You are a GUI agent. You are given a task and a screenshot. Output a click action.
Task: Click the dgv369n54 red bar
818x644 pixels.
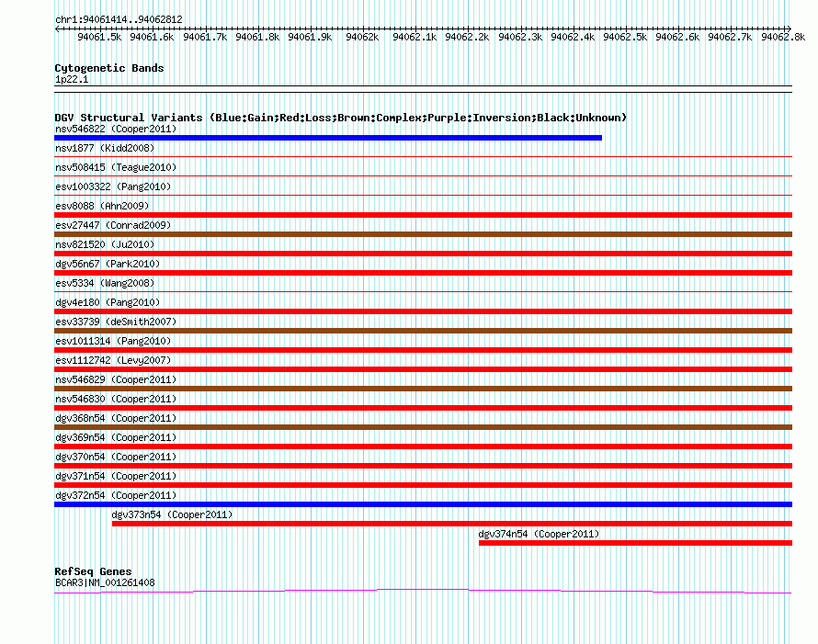click(423, 446)
